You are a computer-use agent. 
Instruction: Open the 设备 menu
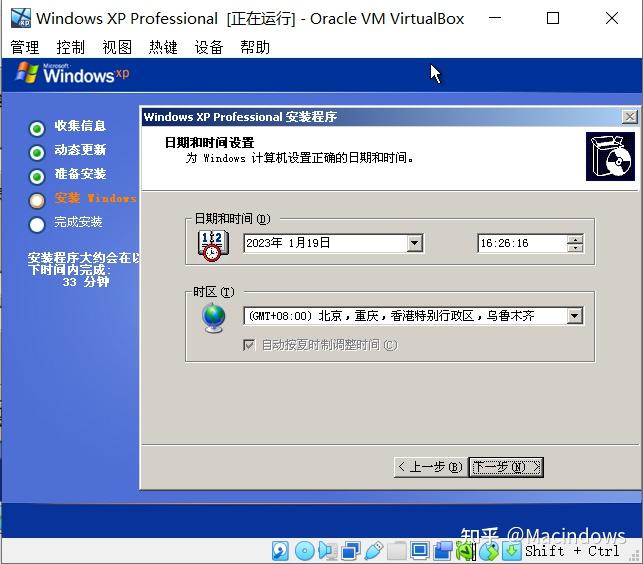tap(209, 47)
